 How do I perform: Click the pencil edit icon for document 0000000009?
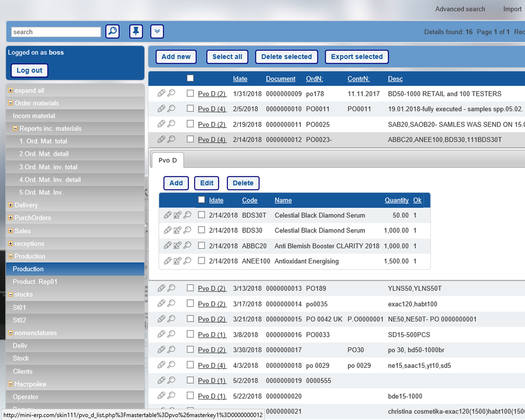[x=161, y=94]
